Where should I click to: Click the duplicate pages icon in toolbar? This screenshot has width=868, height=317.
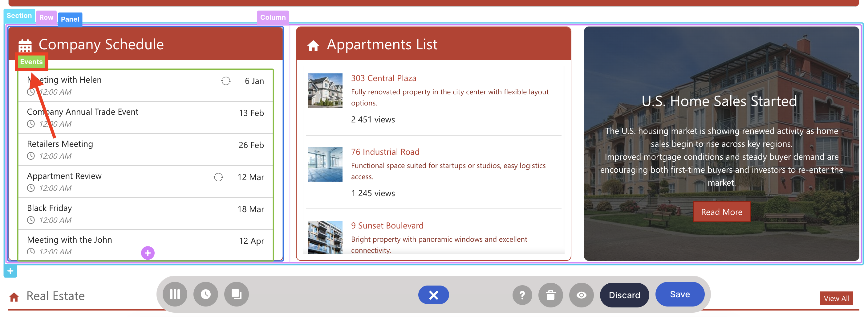point(237,294)
